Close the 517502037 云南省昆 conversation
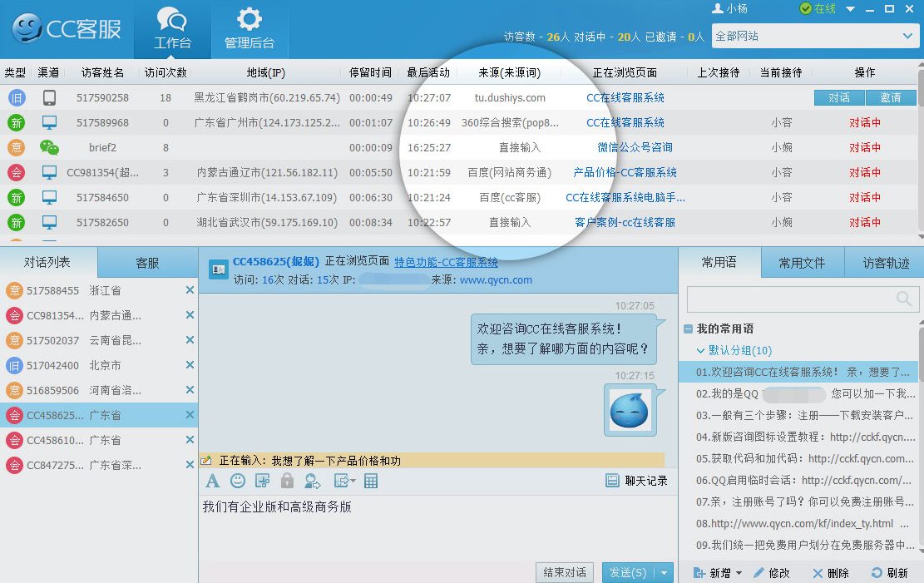Viewport: 924px width, 583px height. point(190,340)
